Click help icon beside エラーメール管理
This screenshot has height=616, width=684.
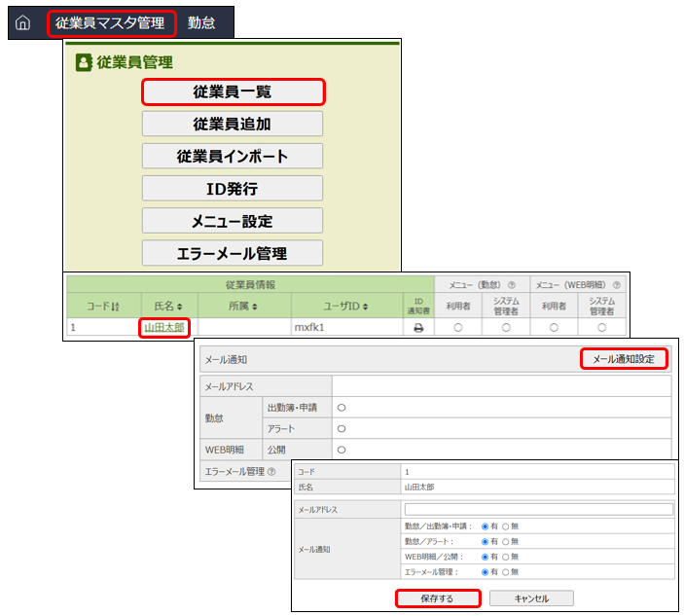[270, 472]
